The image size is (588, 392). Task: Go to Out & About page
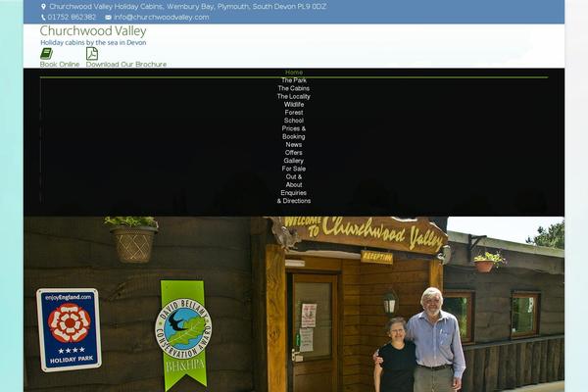tap(294, 180)
